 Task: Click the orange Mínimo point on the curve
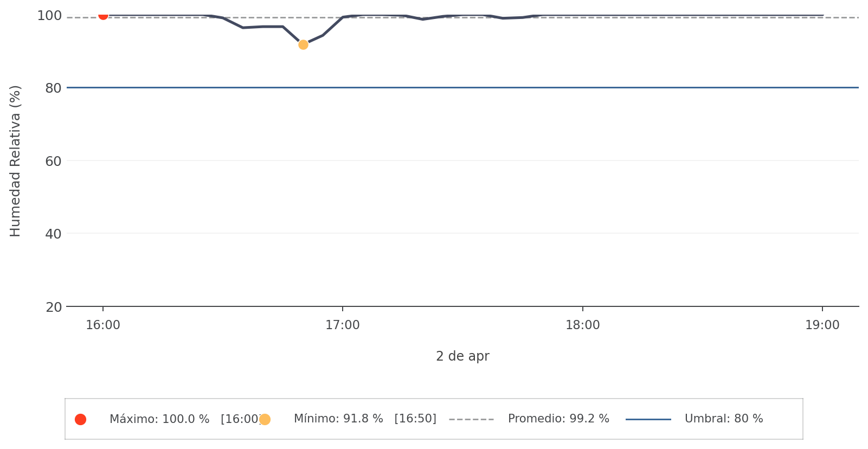(x=303, y=44)
